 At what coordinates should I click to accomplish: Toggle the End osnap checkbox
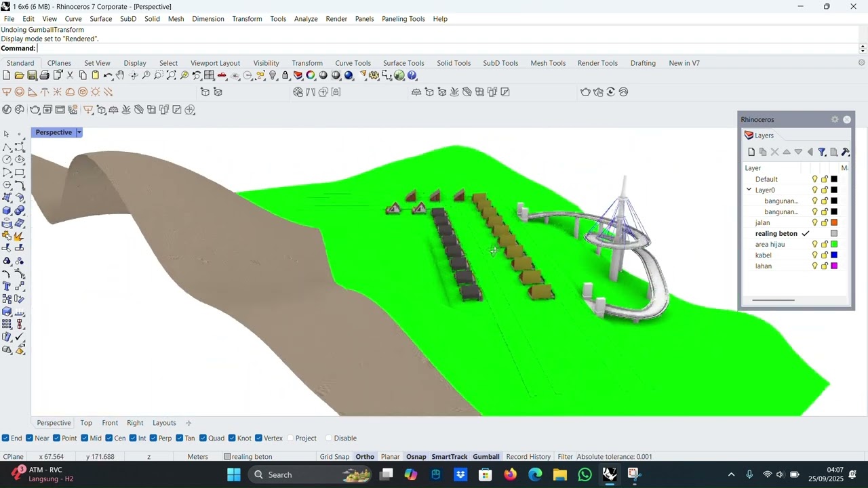[x=5, y=438]
